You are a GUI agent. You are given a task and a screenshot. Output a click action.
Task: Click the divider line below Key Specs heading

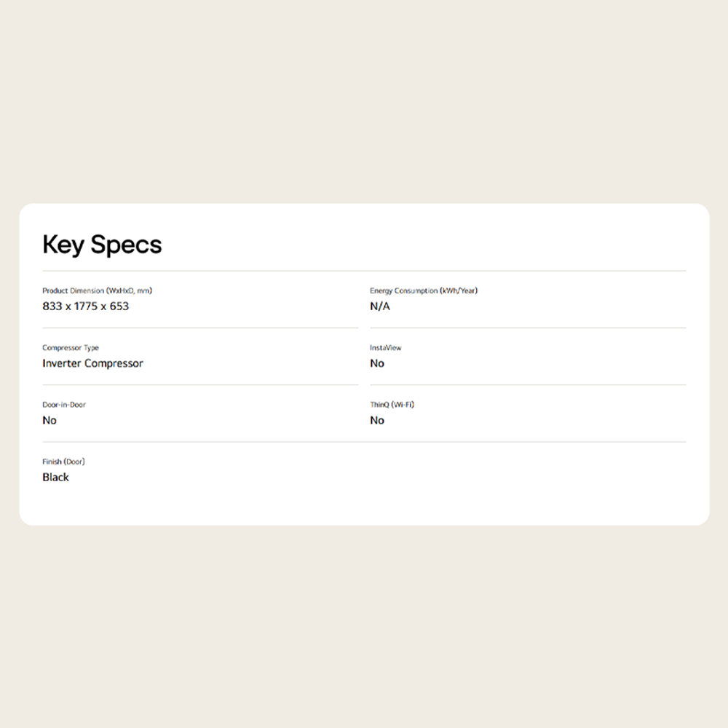(x=364, y=271)
